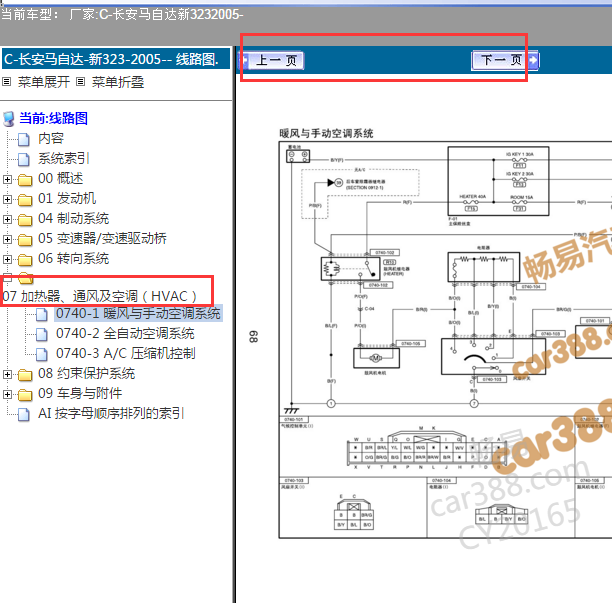Click document icon of 0740-2 entry
The image size is (612, 603).
[x=42, y=334]
